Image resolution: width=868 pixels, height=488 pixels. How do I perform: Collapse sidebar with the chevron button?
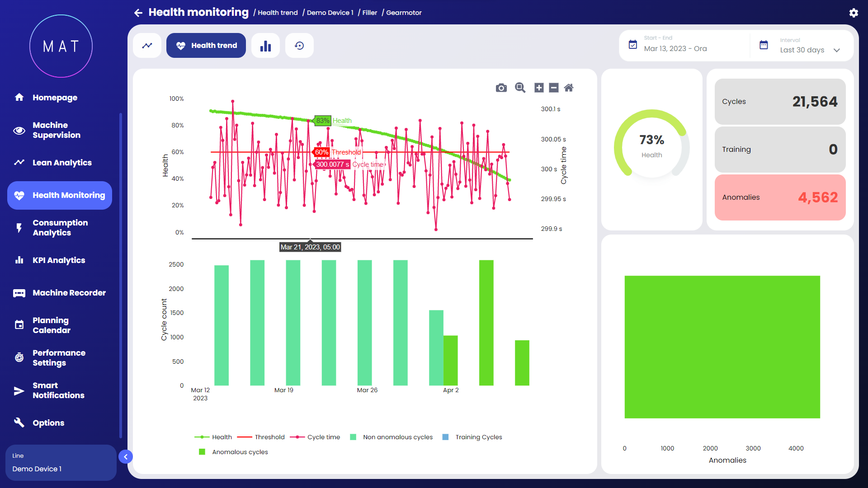click(126, 457)
